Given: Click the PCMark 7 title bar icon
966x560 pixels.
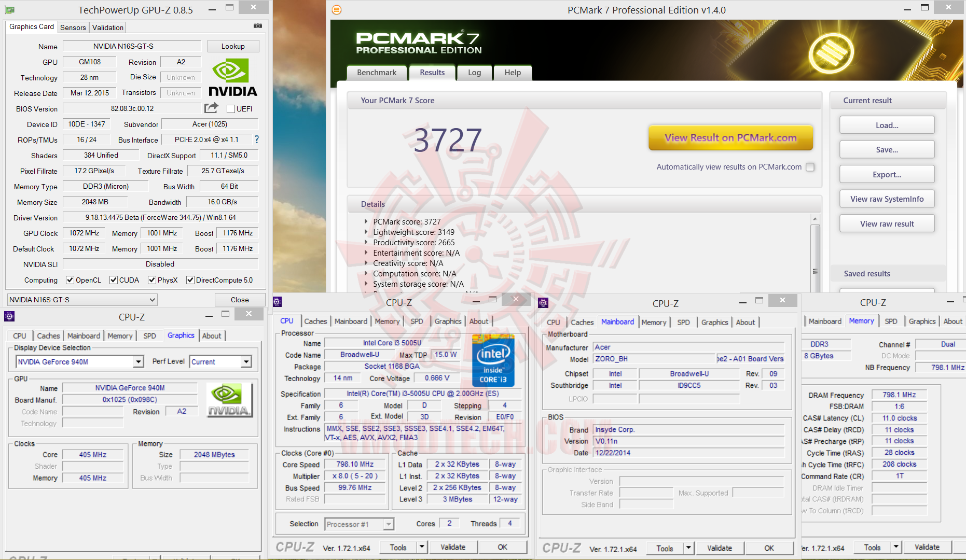Looking at the screenshot, I should tap(337, 10).
